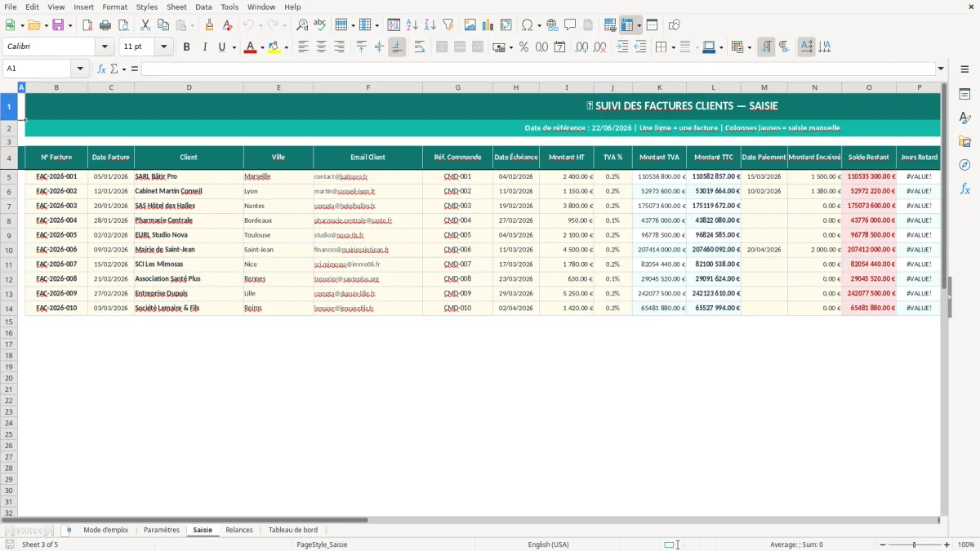This screenshot has width=980, height=551.
Task: Click the Client column header cell
Action: coord(189,157)
